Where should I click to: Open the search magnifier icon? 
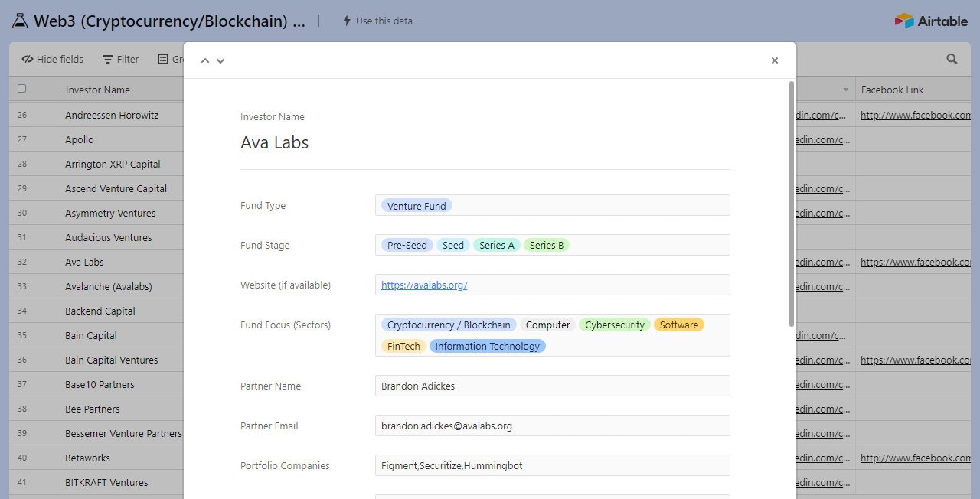click(x=952, y=59)
